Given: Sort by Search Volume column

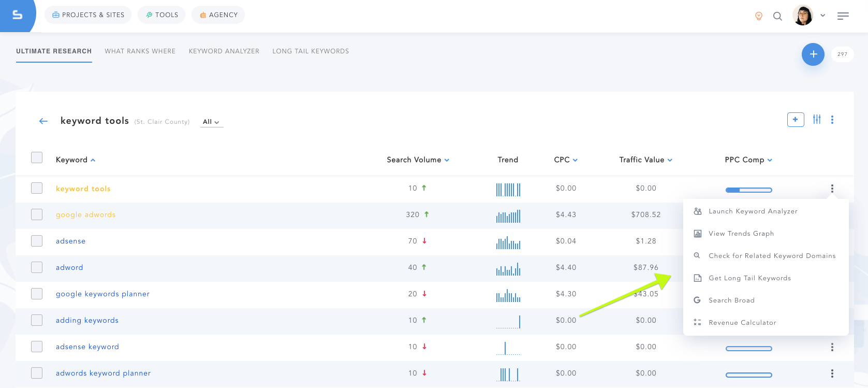Looking at the screenshot, I should [418, 160].
